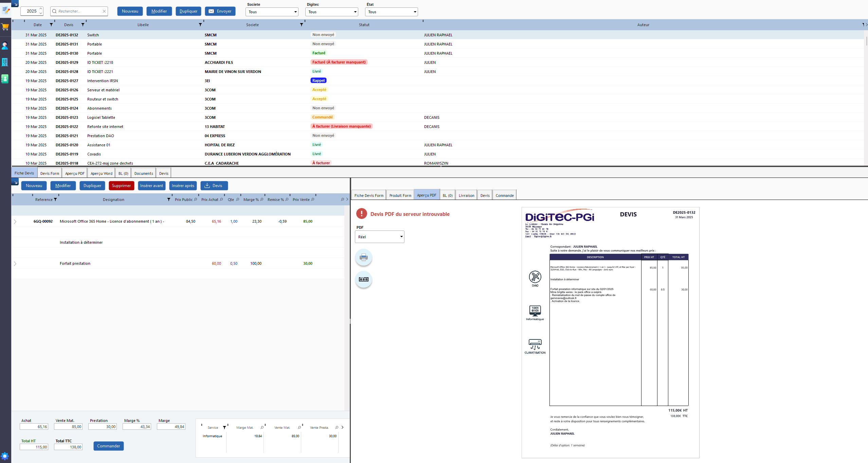Click the company building sidebar icon
The width and height of the screenshot is (868, 463).
coord(5,62)
